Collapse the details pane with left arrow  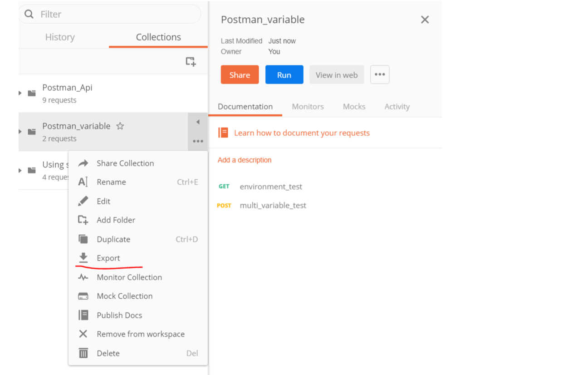point(198,122)
